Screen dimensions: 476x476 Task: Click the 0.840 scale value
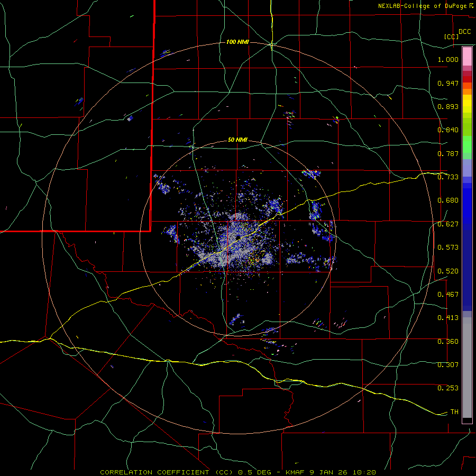pyautogui.click(x=448, y=130)
